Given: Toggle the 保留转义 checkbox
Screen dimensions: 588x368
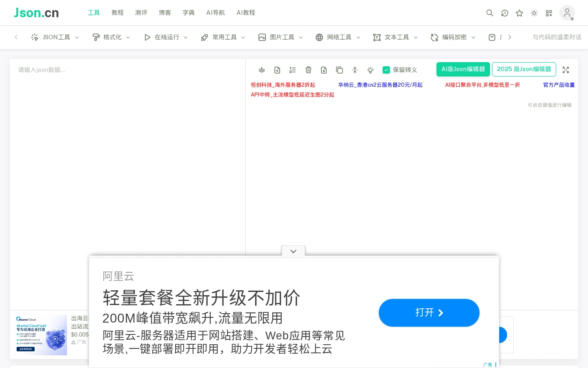Looking at the screenshot, I should click(x=386, y=70).
